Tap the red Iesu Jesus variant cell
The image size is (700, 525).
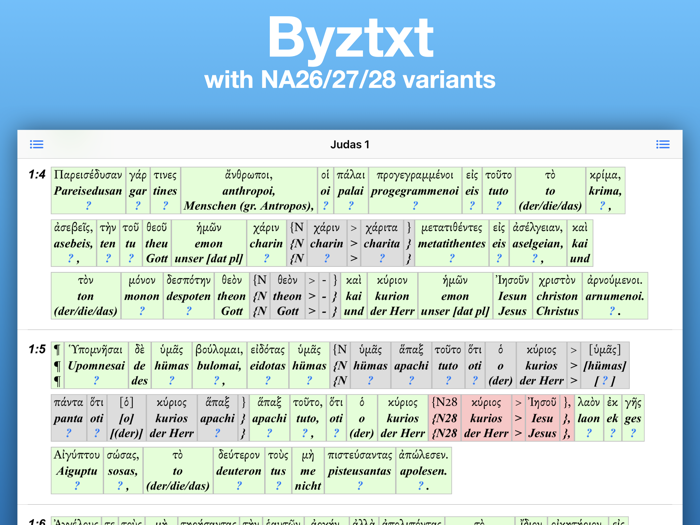[x=542, y=418]
